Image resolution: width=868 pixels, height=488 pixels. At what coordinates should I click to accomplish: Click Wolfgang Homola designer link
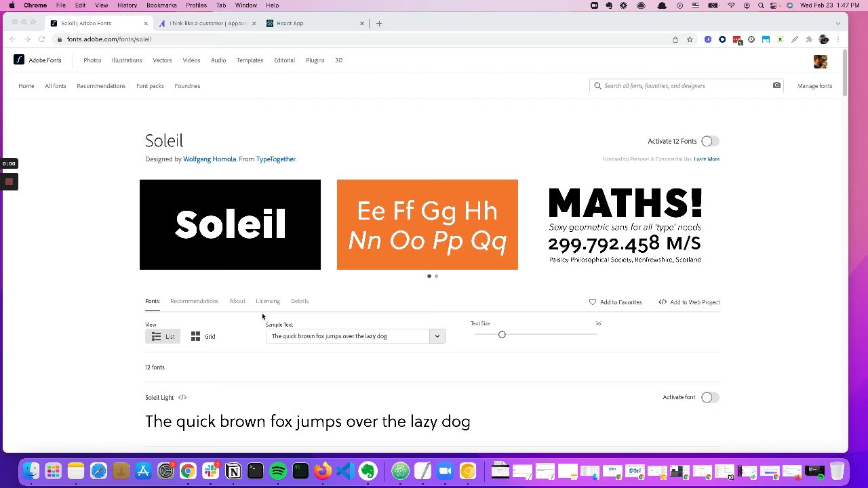tap(210, 159)
